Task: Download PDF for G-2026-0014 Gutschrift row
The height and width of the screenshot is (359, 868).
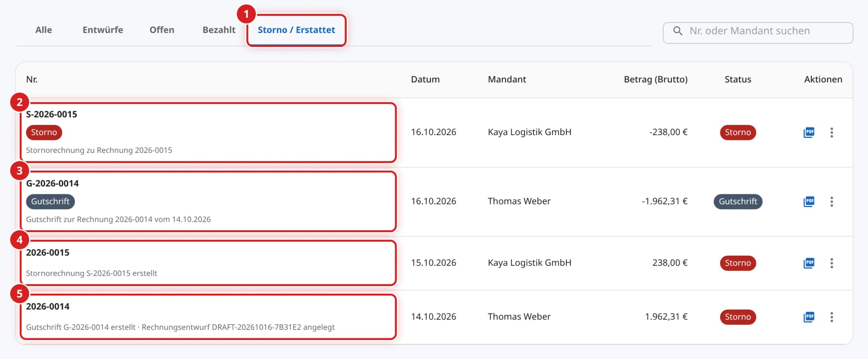Action: click(x=809, y=202)
